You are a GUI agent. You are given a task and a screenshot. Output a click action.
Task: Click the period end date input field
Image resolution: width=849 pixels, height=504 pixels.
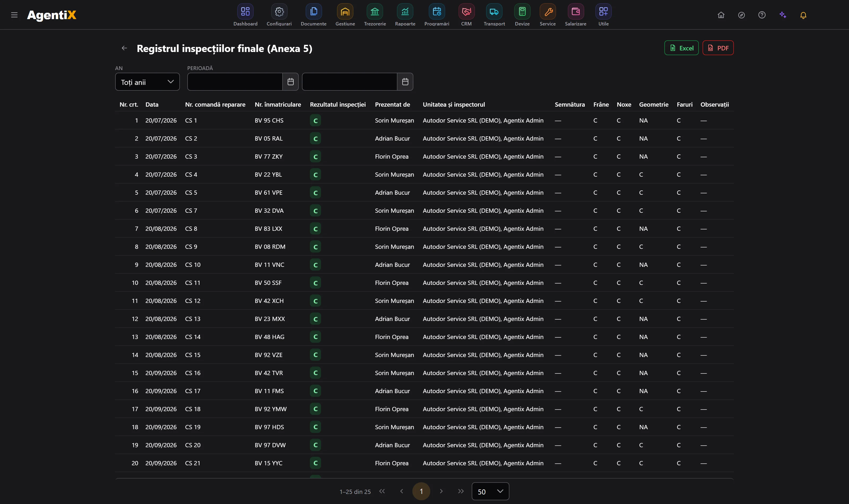[349, 81]
